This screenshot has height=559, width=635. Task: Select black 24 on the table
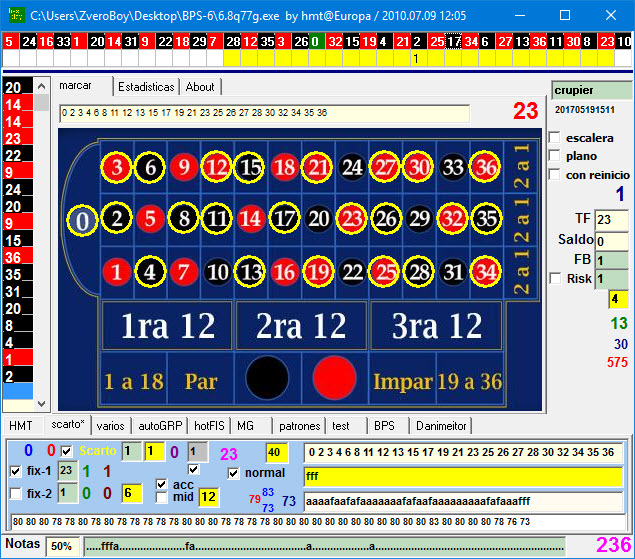pyautogui.click(x=352, y=167)
